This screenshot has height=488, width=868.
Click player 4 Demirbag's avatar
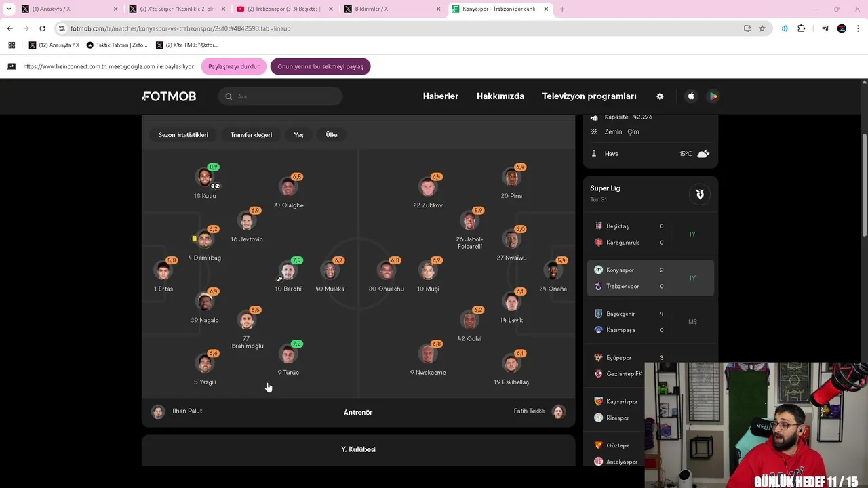(205, 240)
